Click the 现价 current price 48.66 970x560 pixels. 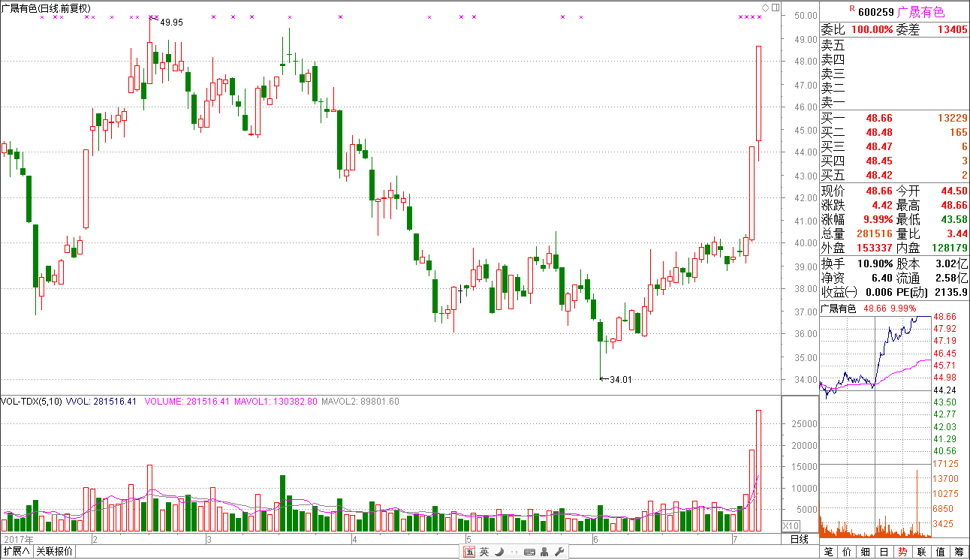click(879, 191)
